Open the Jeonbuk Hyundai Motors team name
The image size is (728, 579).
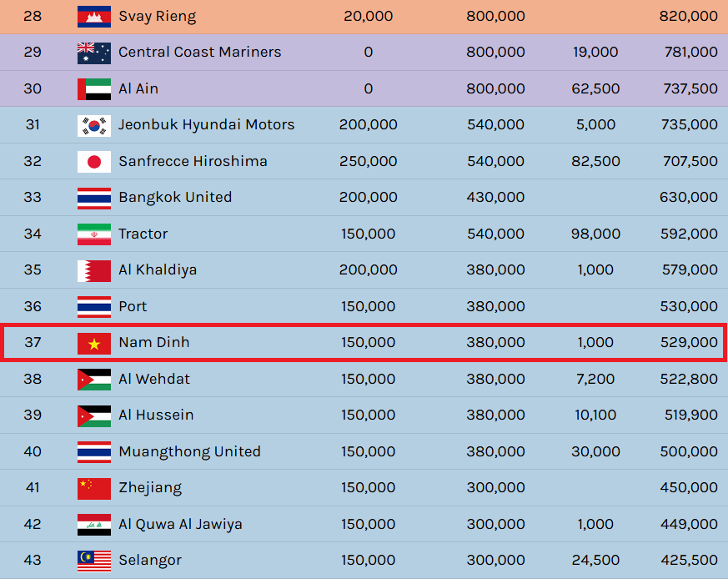click(x=206, y=125)
